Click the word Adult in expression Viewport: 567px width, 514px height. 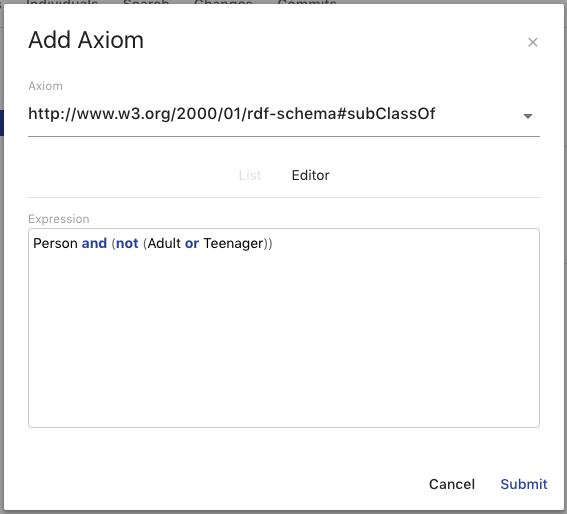pos(164,243)
